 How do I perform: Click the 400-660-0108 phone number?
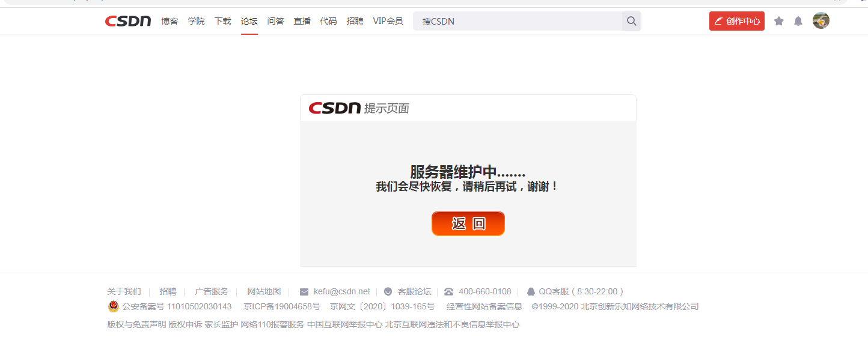click(x=485, y=291)
